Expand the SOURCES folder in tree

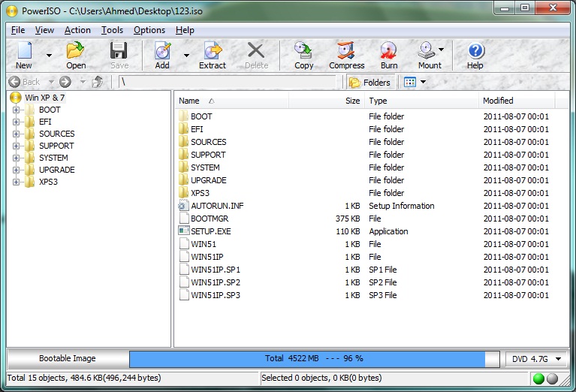tap(16, 134)
